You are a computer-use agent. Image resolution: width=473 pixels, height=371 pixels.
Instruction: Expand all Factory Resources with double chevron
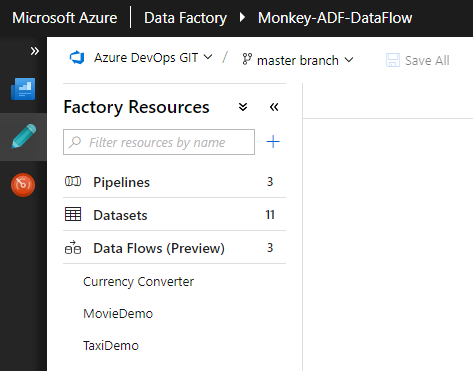point(243,107)
